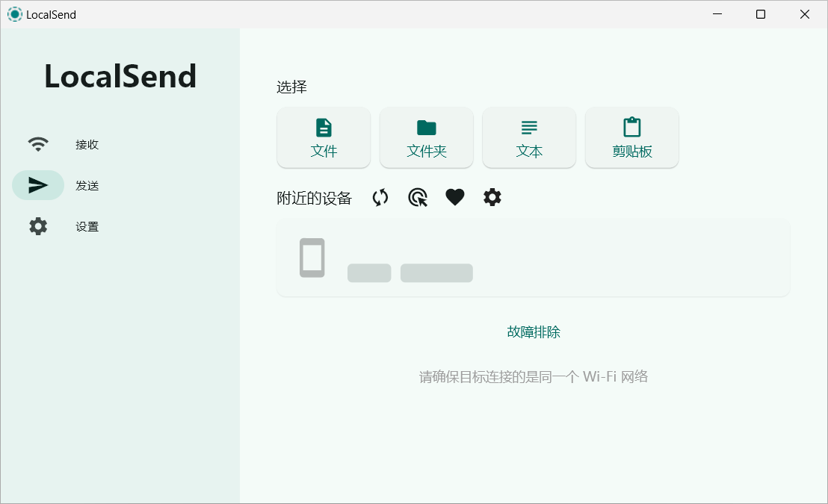This screenshot has width=828, height=504.
Task: Show favorite devices with the heart icon
Action: click(454, 197)
